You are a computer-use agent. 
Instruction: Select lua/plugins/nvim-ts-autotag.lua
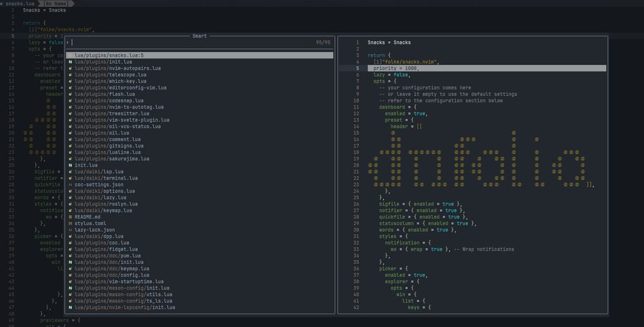coord(118,107)
